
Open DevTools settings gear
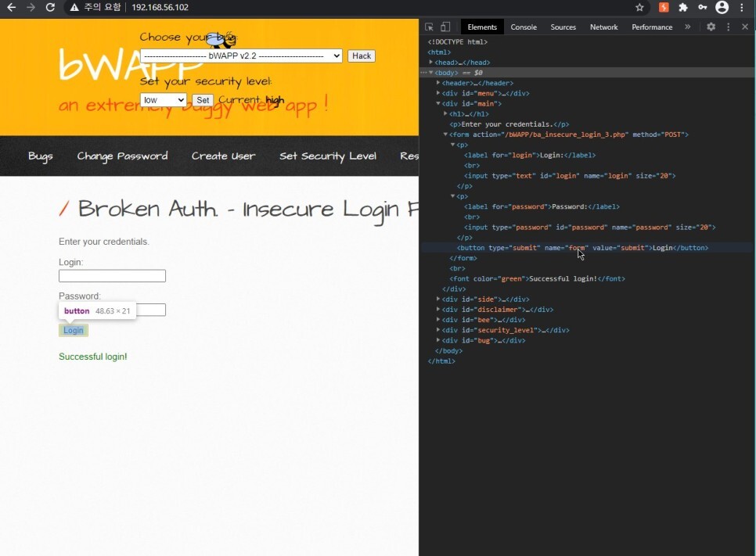pos(711,27)
